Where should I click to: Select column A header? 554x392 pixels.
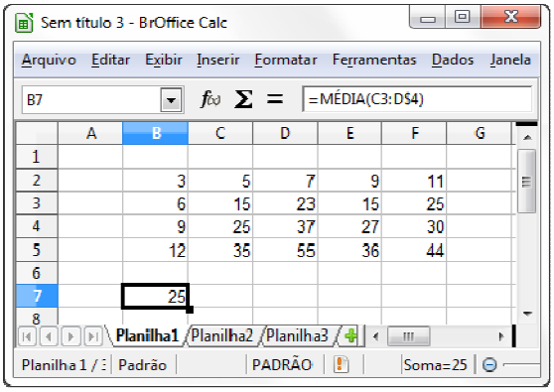90,134
